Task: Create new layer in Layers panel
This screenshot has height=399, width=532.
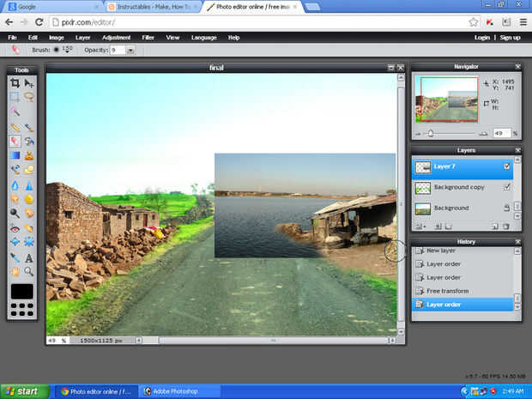Action: pyautogui.click(x=495, y=227)
